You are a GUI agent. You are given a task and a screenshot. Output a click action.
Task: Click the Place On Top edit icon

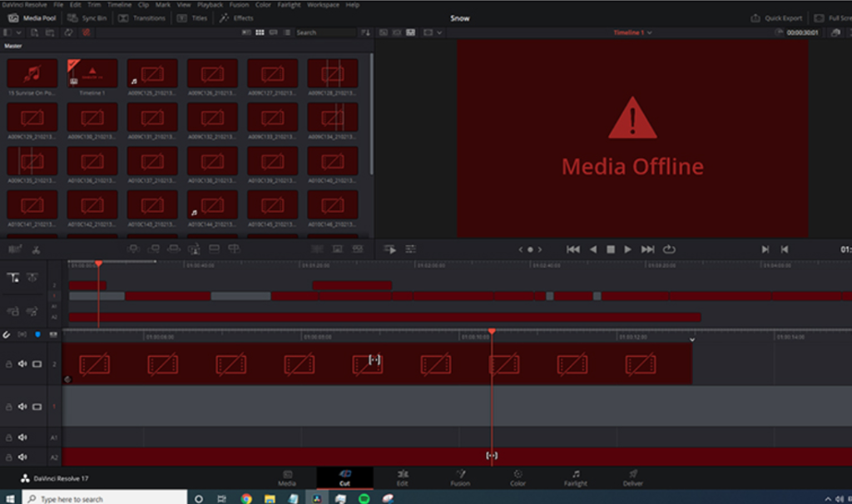pos(214,249)
